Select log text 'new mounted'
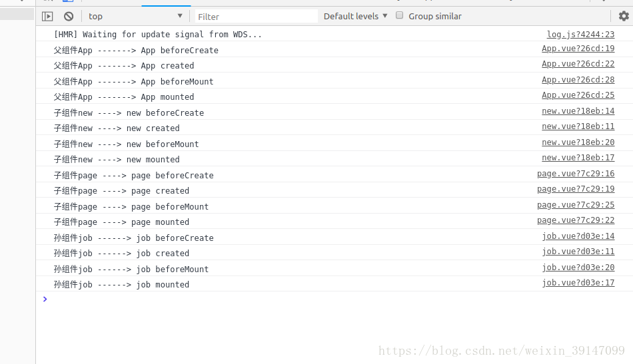 point(153,159)
